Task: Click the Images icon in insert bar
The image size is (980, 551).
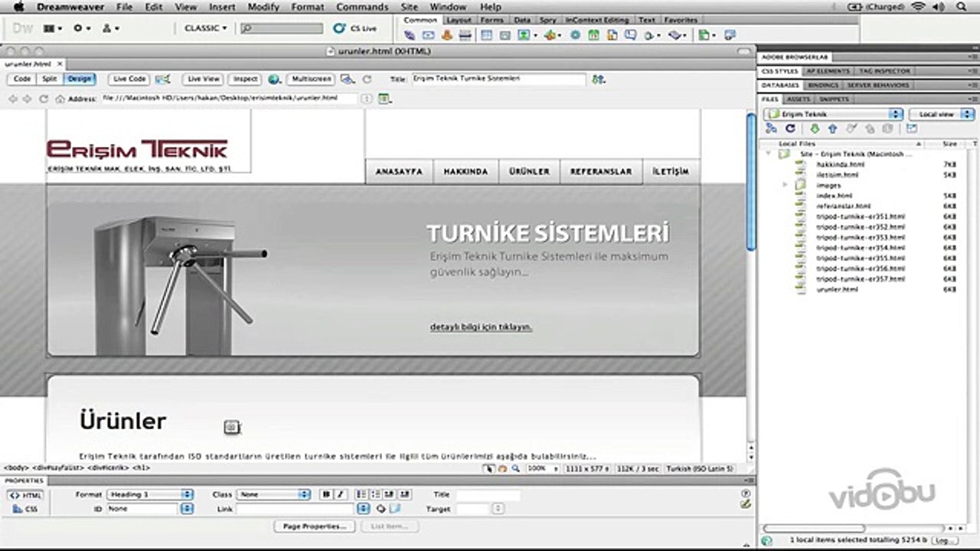Action: [524, 35]
